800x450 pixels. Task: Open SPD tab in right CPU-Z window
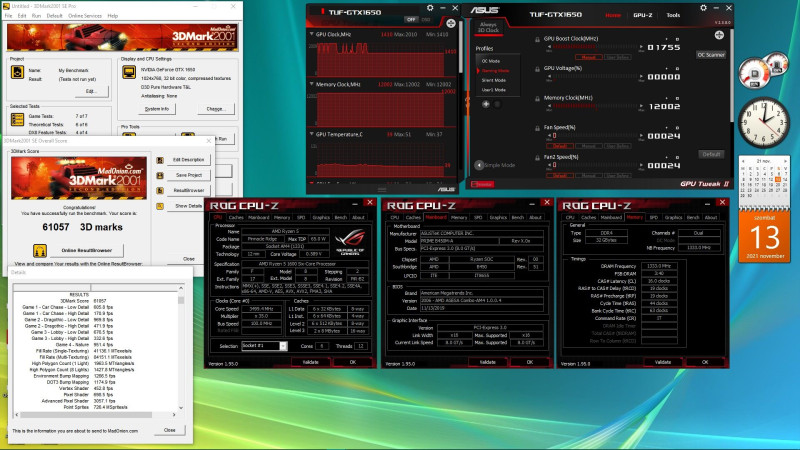[x=654, y=217]
